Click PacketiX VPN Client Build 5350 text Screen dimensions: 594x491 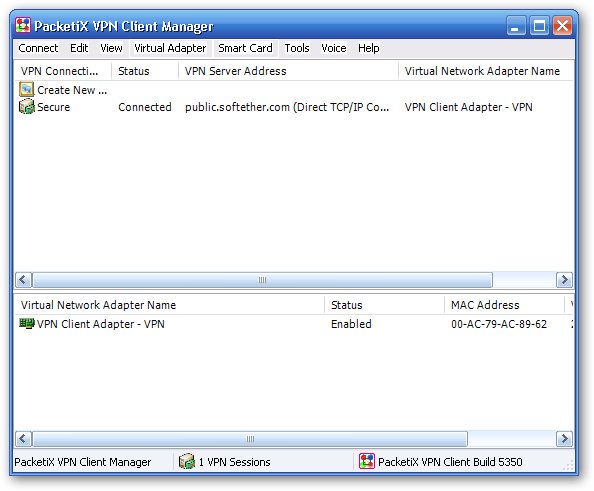click(450, 462)
